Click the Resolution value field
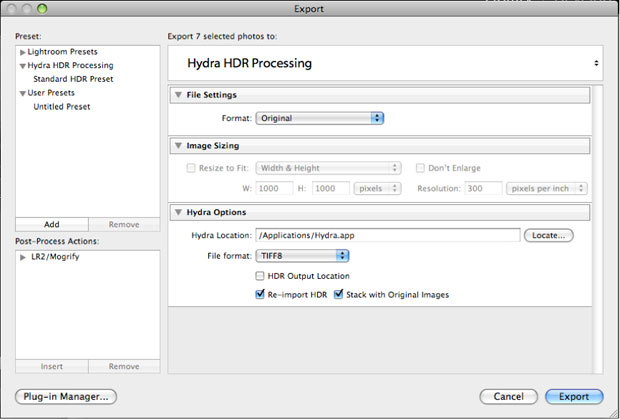 484,189
